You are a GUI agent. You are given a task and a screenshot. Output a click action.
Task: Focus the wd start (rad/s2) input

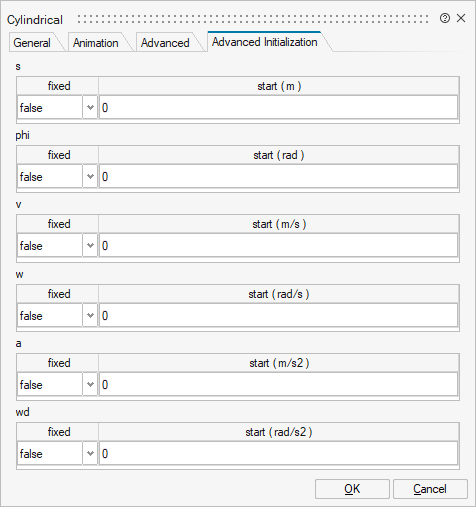click(x=279, y=453)
